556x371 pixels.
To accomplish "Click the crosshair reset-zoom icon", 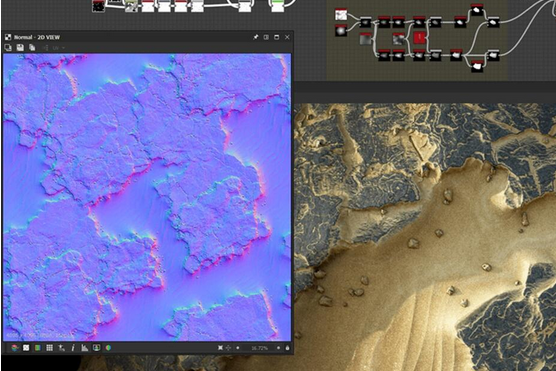I will tap(228, 348).
